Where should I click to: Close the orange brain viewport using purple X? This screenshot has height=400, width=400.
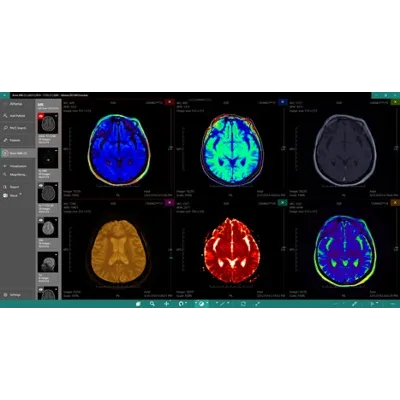[x=170, y=203]
